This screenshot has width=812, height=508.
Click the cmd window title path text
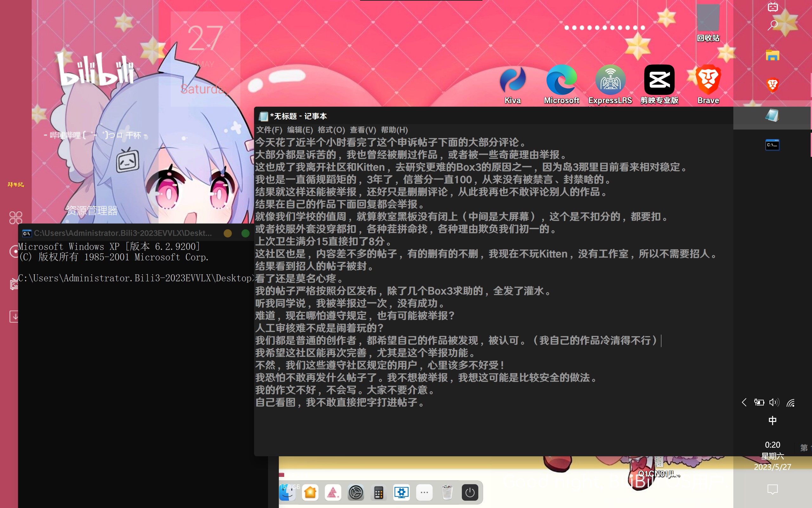(123, 233)
